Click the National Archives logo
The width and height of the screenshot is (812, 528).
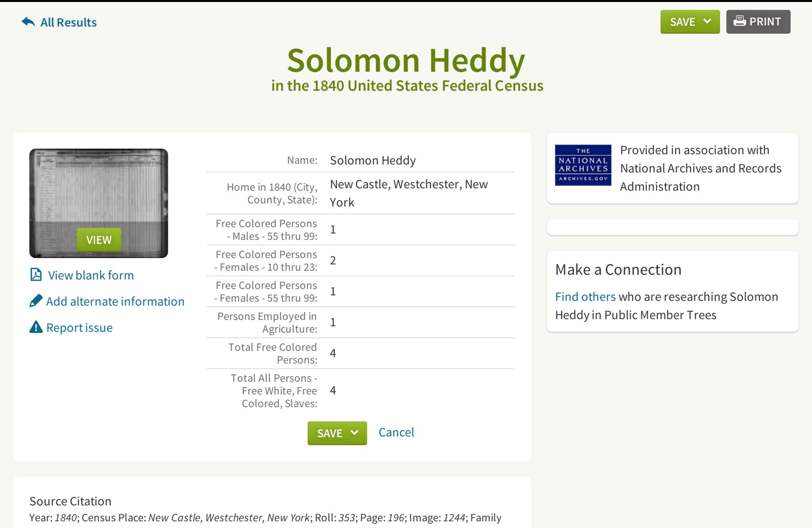(583, 165)
